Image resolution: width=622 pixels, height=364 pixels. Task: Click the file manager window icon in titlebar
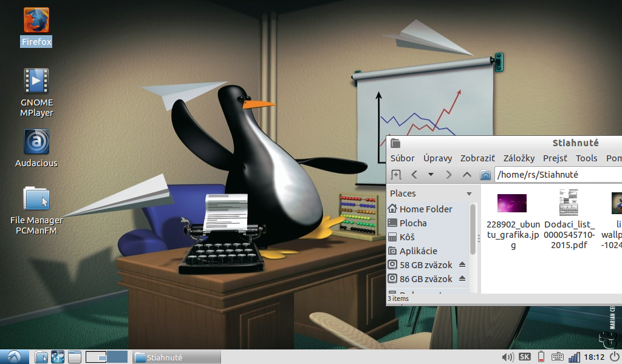pyautogui.click(x=395, y=143)
